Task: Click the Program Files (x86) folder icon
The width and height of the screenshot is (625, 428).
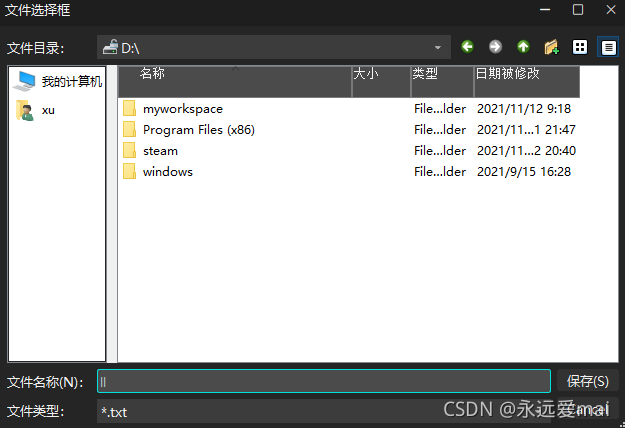Action: 129,130
